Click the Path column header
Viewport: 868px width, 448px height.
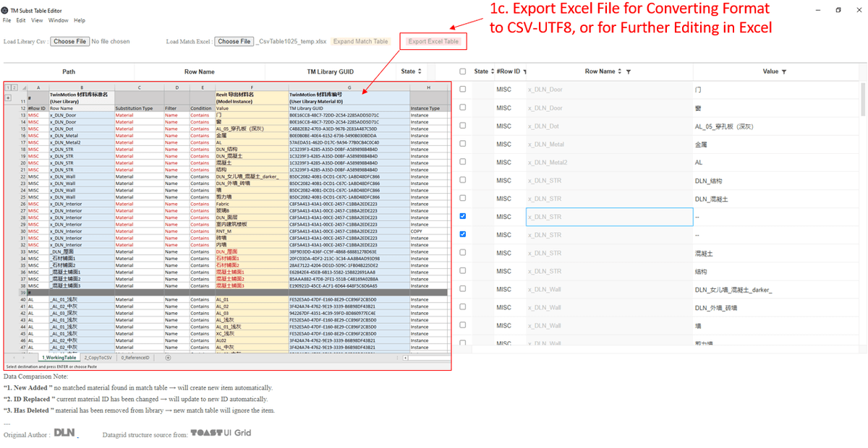pos(69,72)
